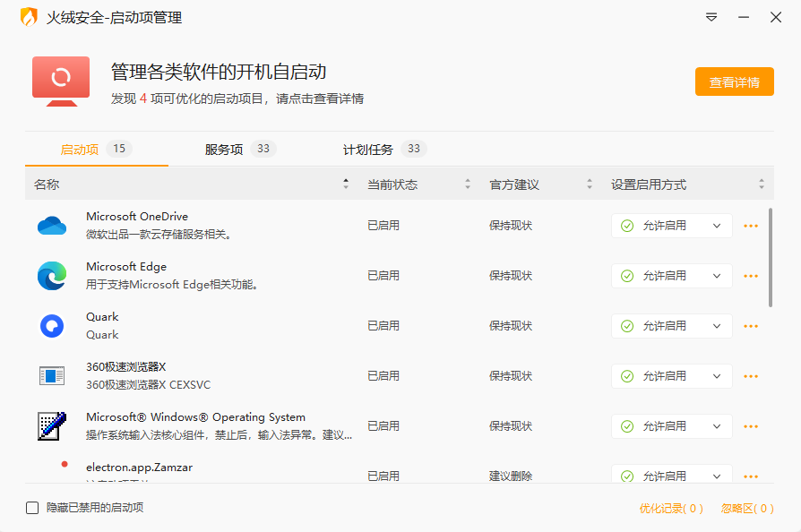
Task: Click 已启用 status for Quark
Action: [383, 326]
